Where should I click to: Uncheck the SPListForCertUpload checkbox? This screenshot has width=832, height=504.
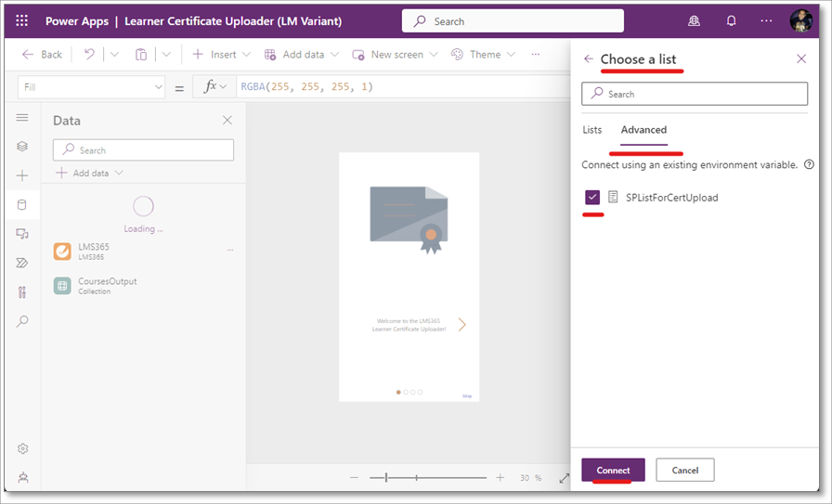592,197
